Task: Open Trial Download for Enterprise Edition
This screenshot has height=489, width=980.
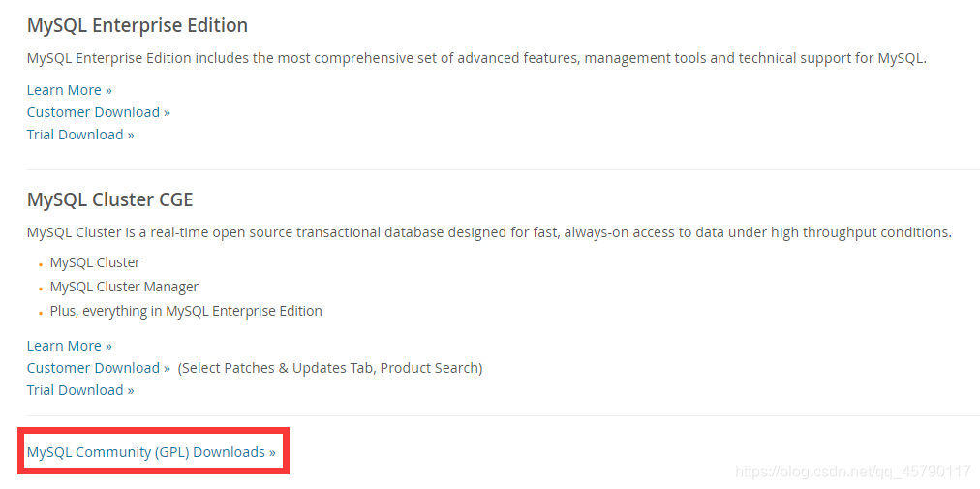Action: [x=80, y=135]
